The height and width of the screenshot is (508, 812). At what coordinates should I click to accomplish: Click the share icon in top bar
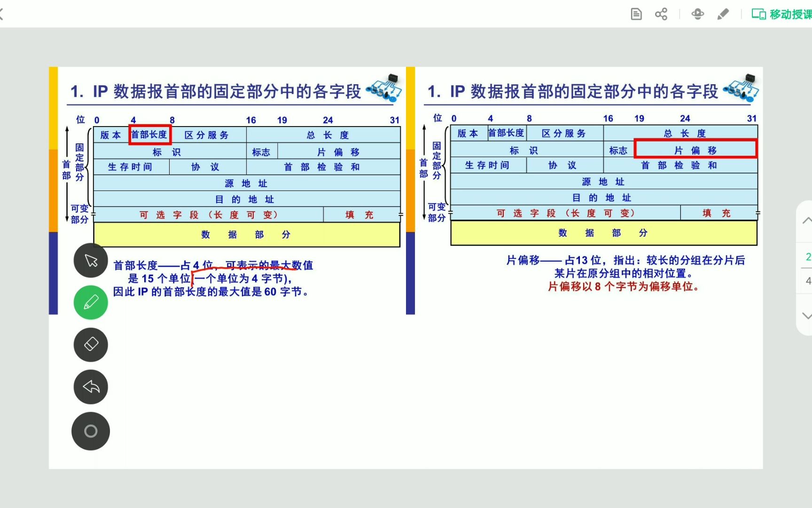click(661, 14)
